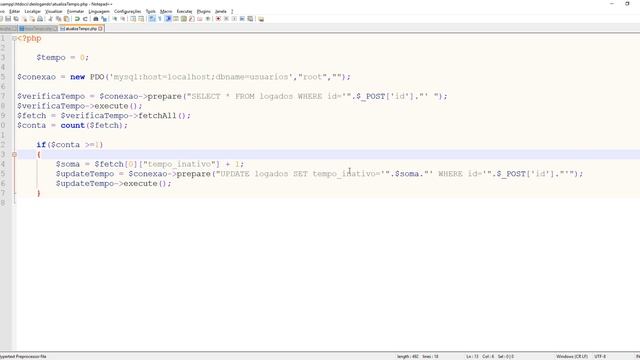Toggle Show All Characters toolbar button

tap(160, 19)
